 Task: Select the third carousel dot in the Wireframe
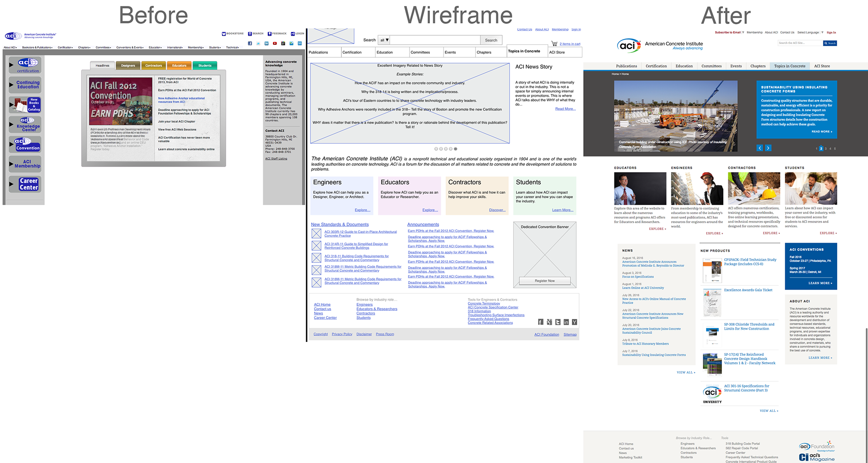446,149
